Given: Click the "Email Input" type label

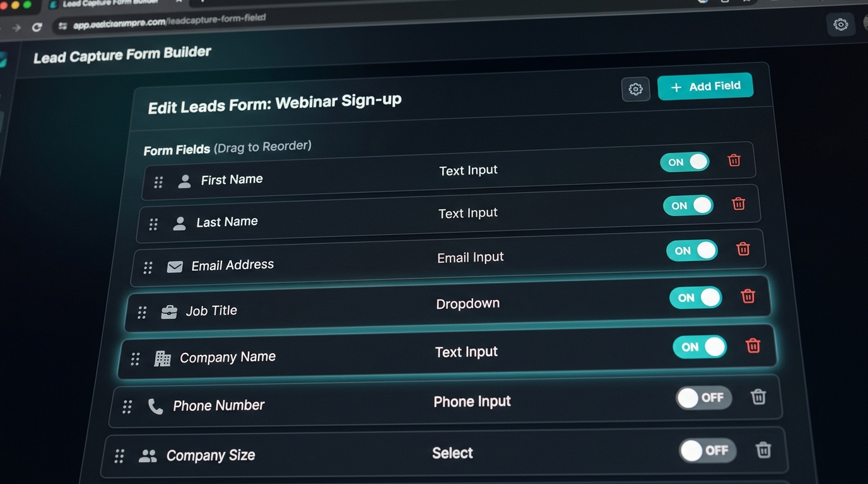Looking at the screenshot, I should [x=471, y=257].
